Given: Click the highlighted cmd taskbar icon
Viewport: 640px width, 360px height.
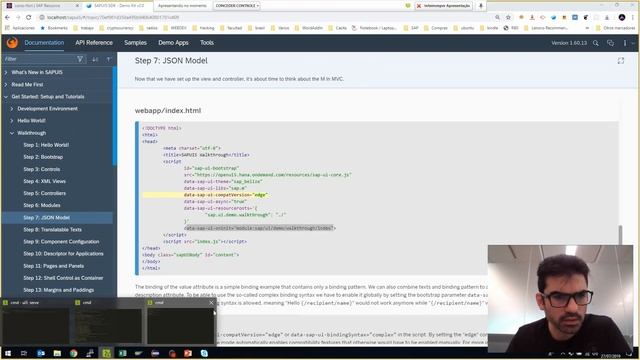Looking at the screenshot, I should [x=107, y=353].
